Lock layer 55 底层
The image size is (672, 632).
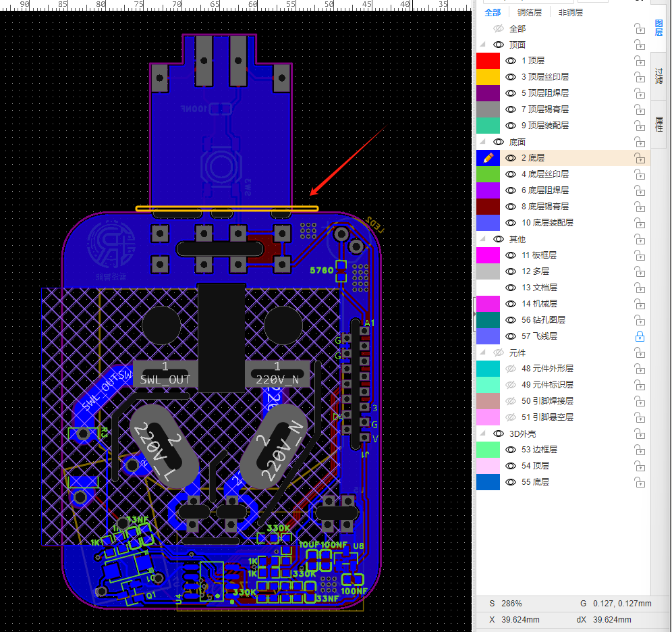click(x=640, y=483)
